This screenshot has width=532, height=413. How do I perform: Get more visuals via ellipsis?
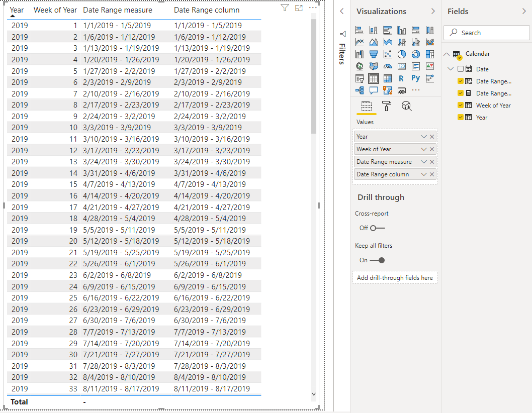(x=416, y=90)
